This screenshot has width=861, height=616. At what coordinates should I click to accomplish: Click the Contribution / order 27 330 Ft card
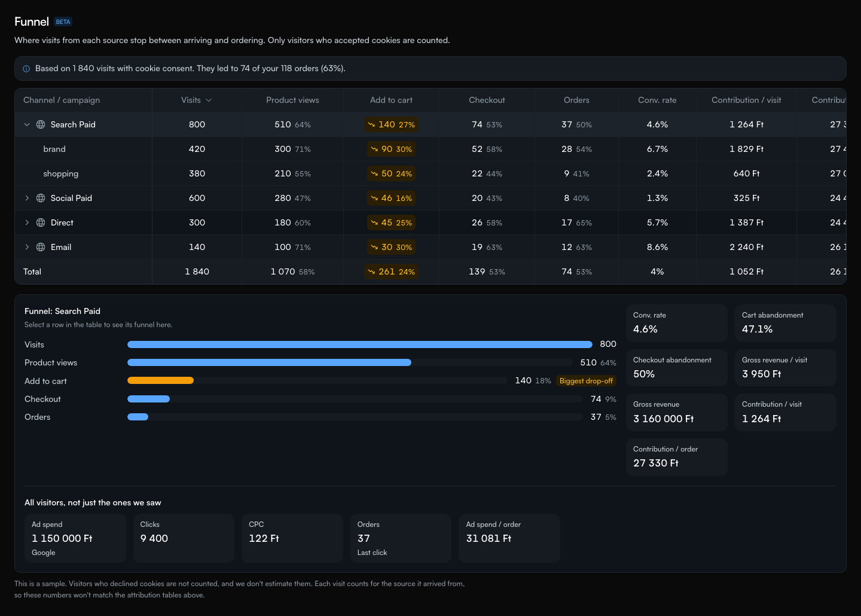(677, 457)
